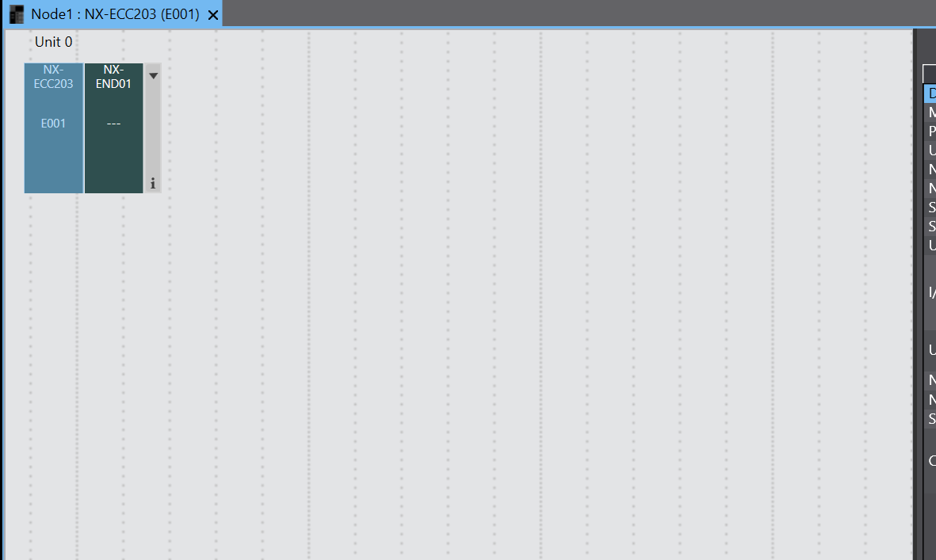This screenshot has width=936, height=560.
Task: Select the NX-ECC203 coupler unit block
Action: (x=53, y=128)
